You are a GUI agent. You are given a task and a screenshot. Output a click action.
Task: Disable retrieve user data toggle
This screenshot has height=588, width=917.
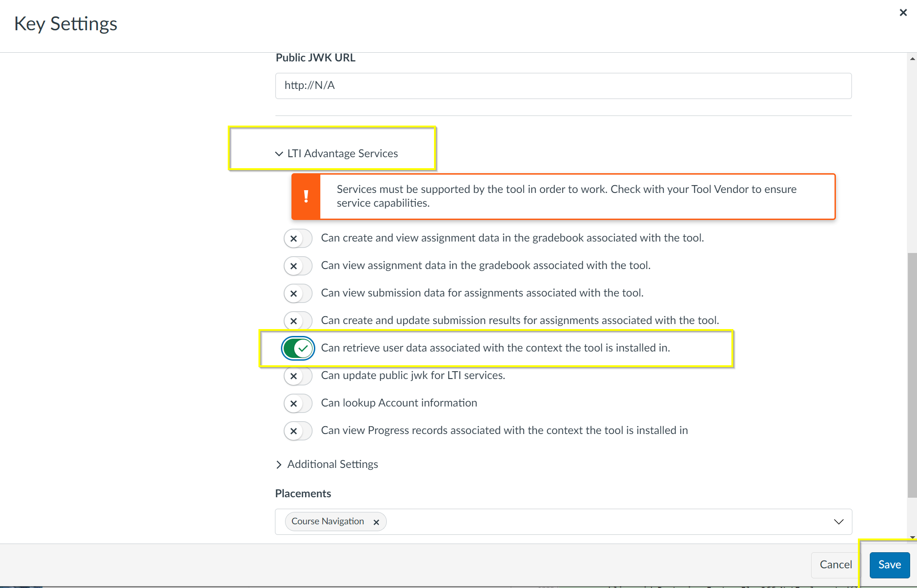(x=298, y=348)
